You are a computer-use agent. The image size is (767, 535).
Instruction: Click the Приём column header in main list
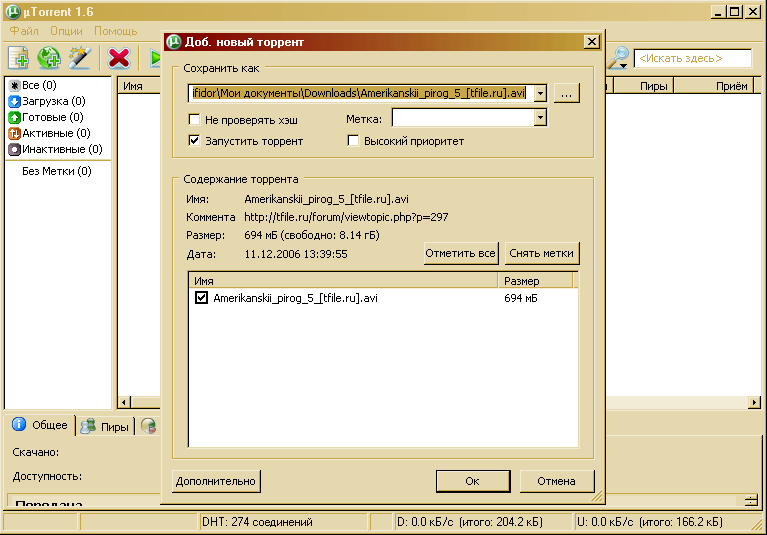click(714, 86)
